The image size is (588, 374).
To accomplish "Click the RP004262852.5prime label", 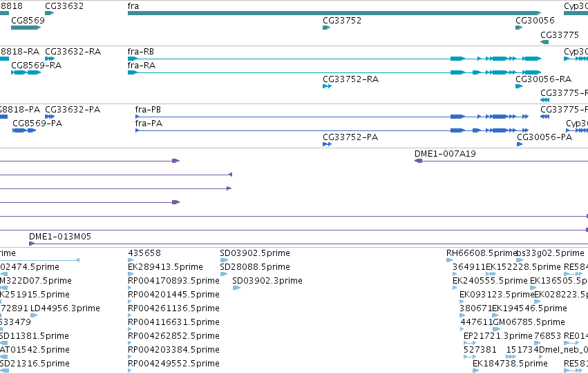I will pos(173,336).
